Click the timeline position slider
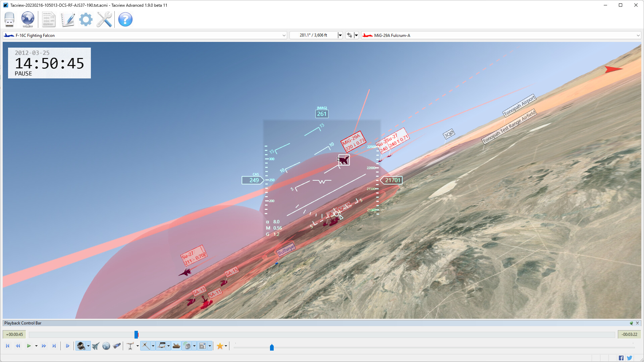The width and height of the screenshot is (644, 362). 136,334
